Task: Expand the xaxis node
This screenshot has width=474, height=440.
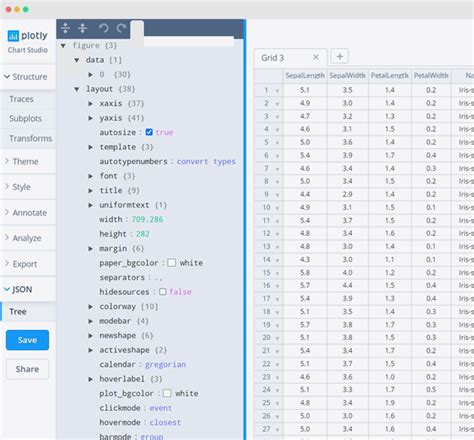Action: [x=90, y=103]
